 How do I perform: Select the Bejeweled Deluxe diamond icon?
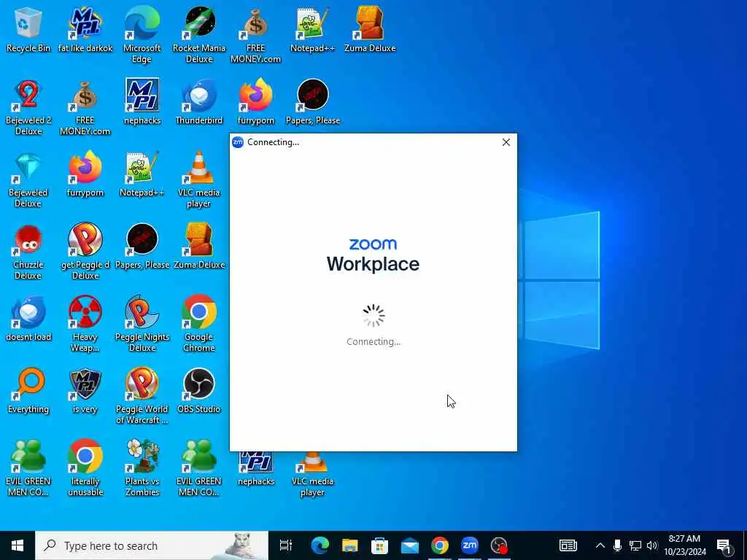[x=28, y=179]
